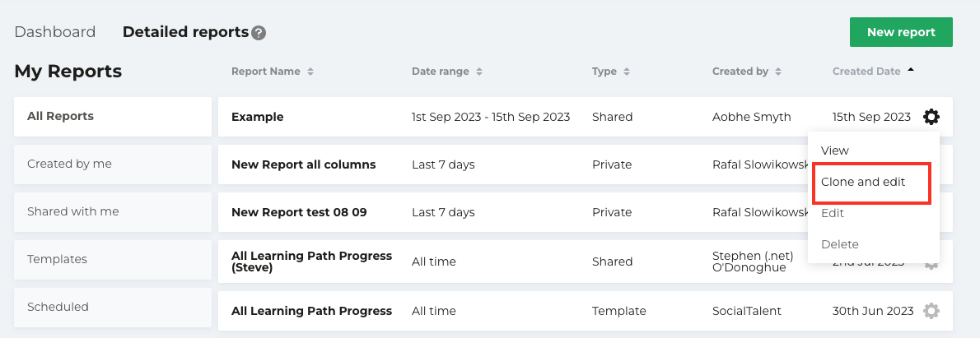980x338 pixels.
Task: Open gear menu for All Learning Path Progress template
Action: (931, 311)
